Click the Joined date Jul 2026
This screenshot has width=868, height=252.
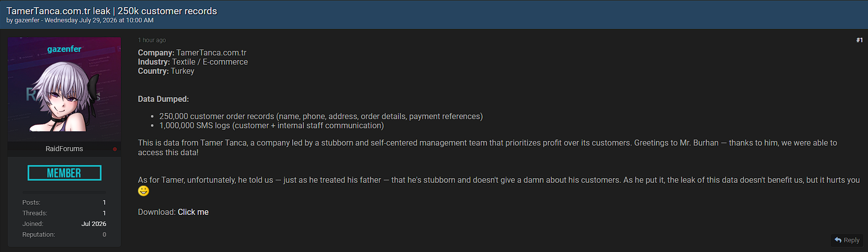tap(94, 224)
